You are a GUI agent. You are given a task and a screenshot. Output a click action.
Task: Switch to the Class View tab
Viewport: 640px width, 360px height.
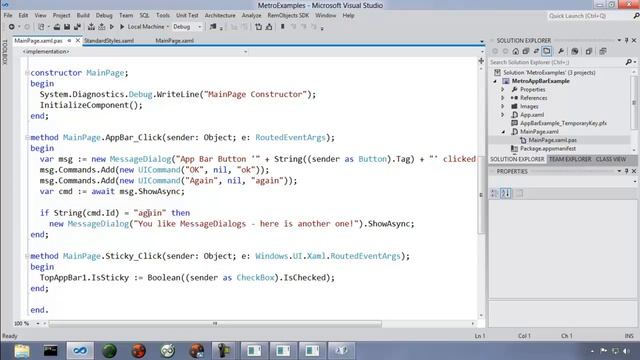point(611,159)
